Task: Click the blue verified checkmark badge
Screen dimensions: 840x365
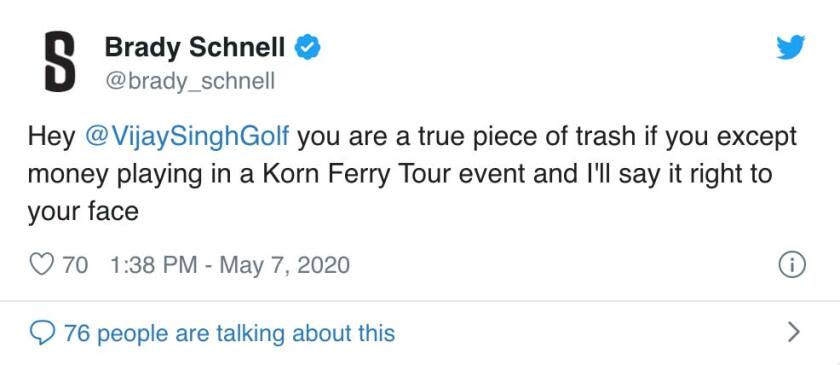Action: pyautogui.click(x=308, y=48)
